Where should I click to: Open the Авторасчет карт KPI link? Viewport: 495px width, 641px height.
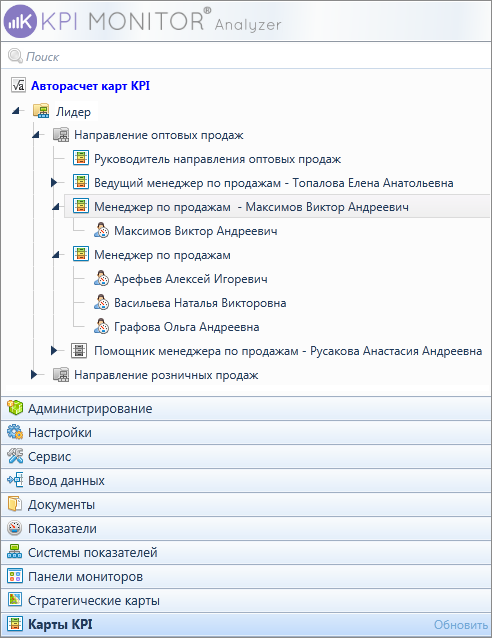coord(90,86)
